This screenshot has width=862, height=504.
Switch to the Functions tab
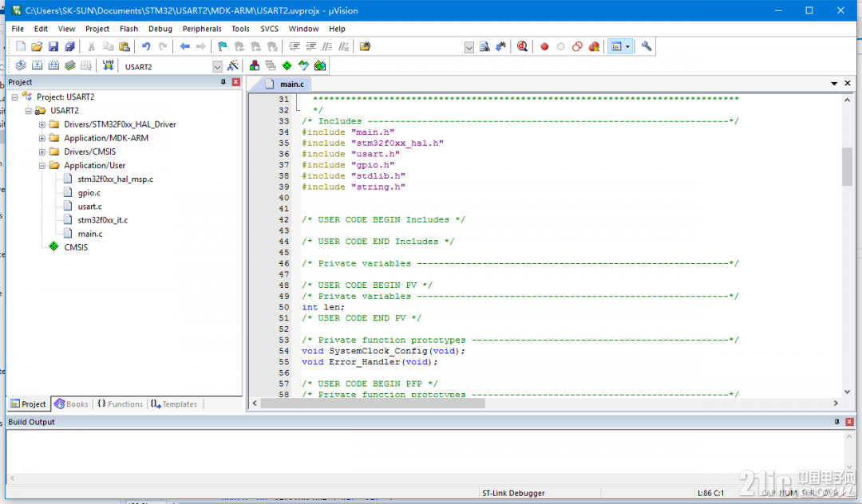[121, 404]
